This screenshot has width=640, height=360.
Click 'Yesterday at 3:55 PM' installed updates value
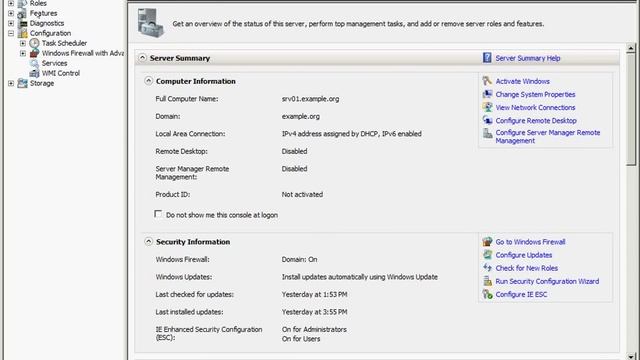(314, 312)
